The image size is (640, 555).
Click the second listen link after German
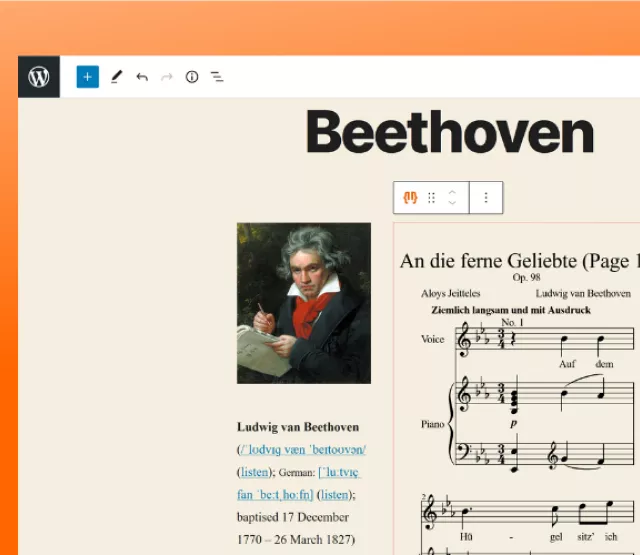pos(334,495)
